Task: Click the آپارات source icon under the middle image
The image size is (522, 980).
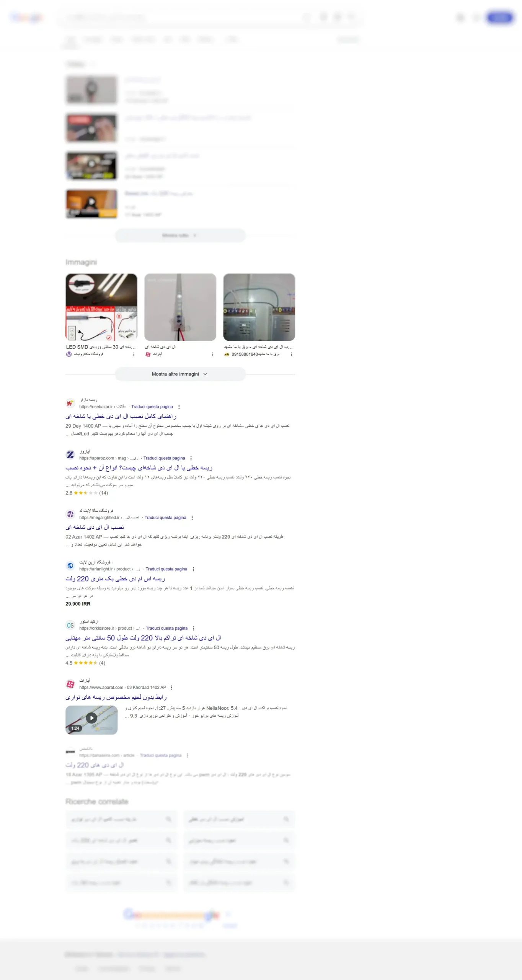Action: pos(148,354)
